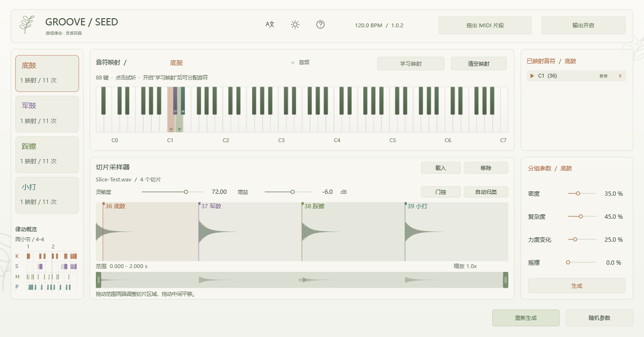The height and width of the screenshot is (337, 644).
Task: Click the 小打 slice waveform region
Action: point(457,232)
